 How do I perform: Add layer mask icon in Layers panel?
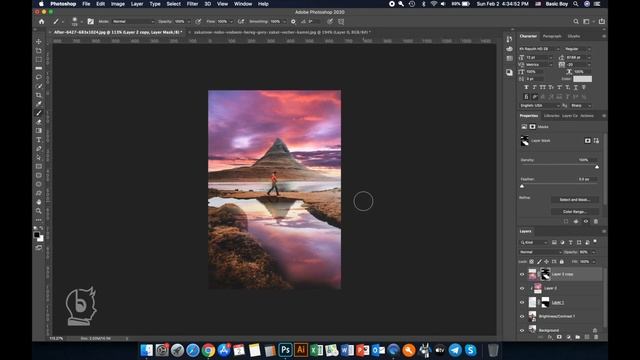pos(559,337)
